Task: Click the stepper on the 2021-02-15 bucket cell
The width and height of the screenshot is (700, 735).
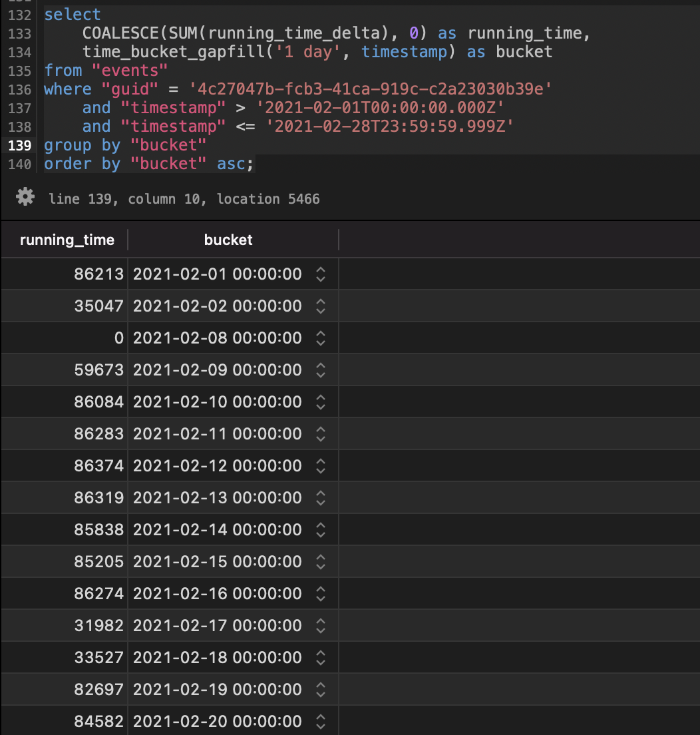Action: (x=320, y=561)
